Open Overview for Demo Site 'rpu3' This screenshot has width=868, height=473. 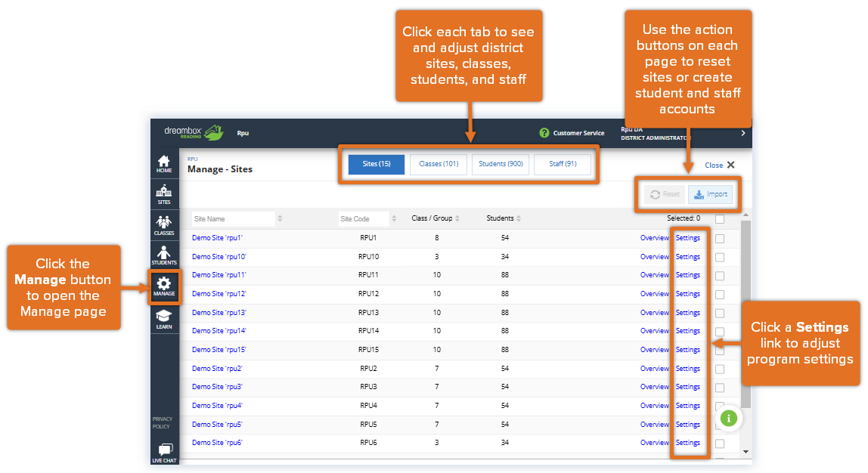[654, 387]
